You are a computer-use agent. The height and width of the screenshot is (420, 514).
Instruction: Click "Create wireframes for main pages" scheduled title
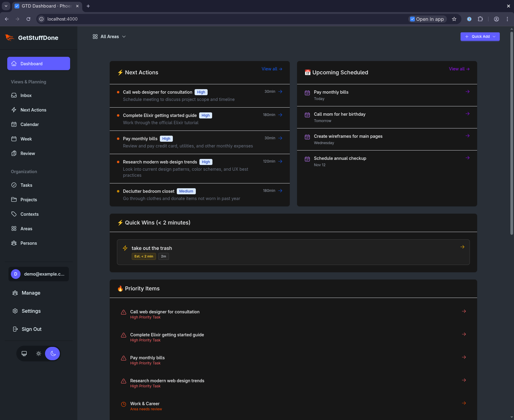click(x=348, y=136)
